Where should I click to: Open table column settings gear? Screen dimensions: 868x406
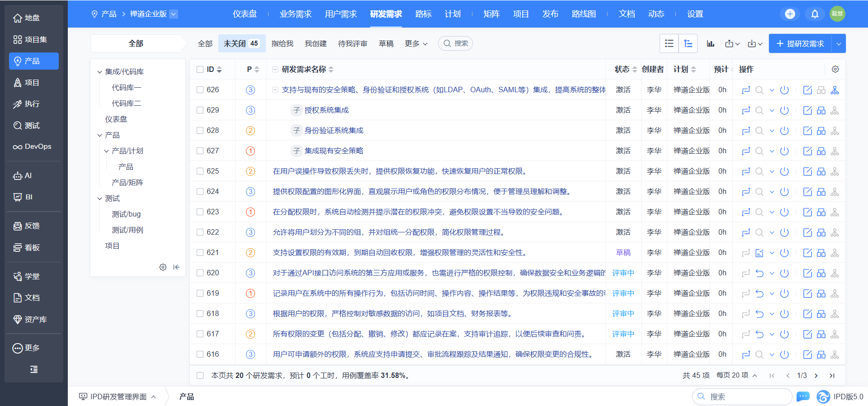(x=835, y=69)
